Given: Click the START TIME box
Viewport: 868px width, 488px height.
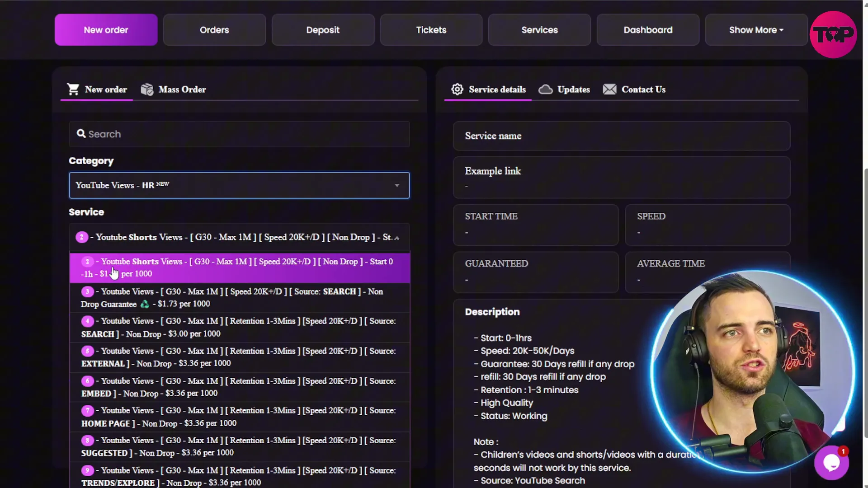Looking at the screenshot, I should (536, 225).
